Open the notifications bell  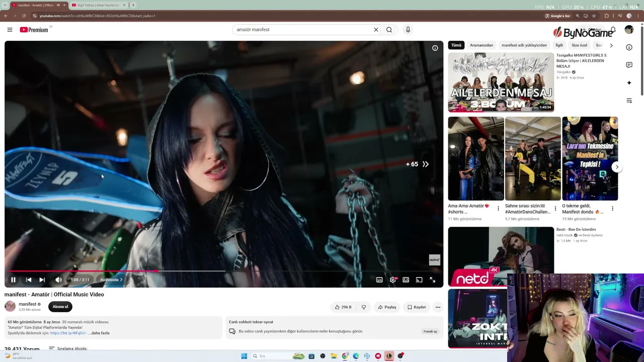613,30
